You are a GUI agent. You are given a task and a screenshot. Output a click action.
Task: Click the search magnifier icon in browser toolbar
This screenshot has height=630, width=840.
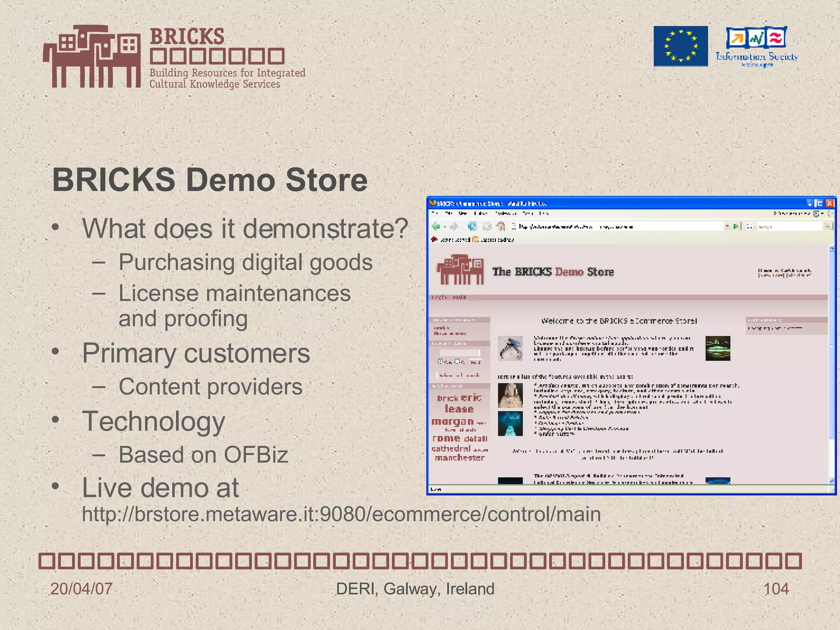click(x=827, y=226)
